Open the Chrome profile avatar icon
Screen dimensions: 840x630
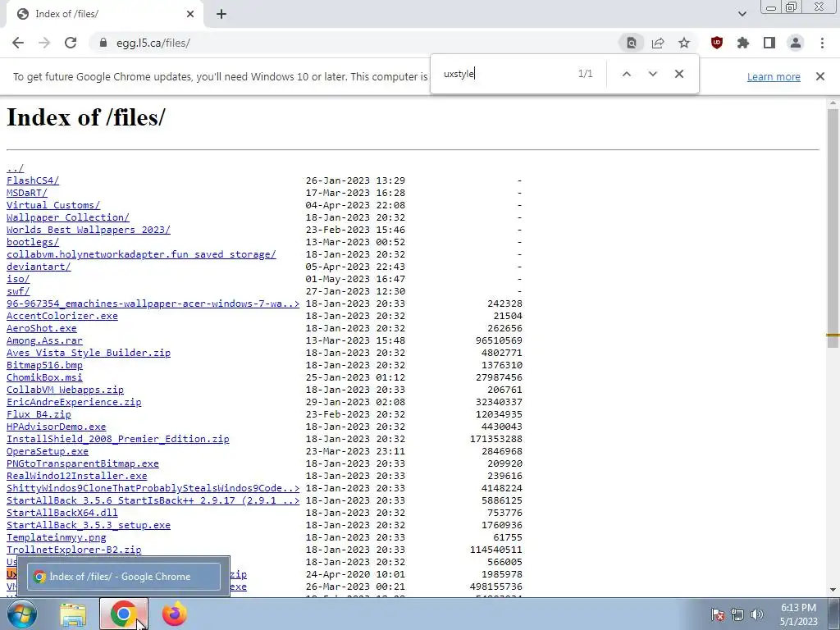(x=796, y=43)
